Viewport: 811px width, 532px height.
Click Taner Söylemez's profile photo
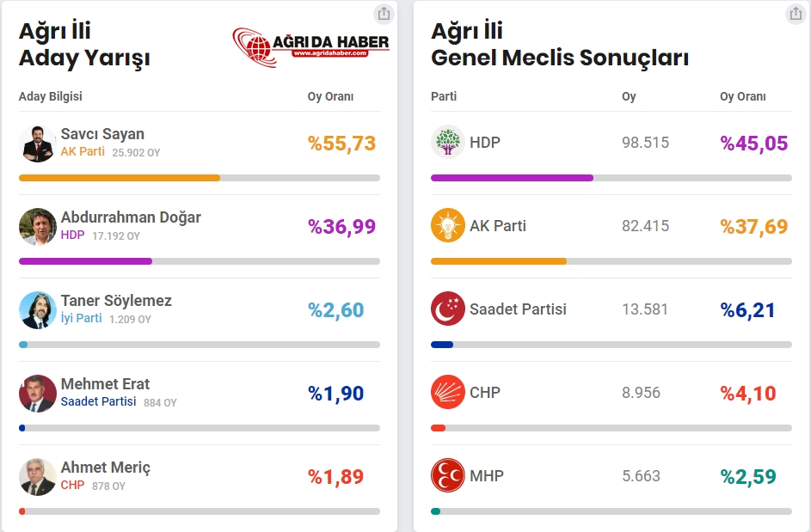(37, 309)
